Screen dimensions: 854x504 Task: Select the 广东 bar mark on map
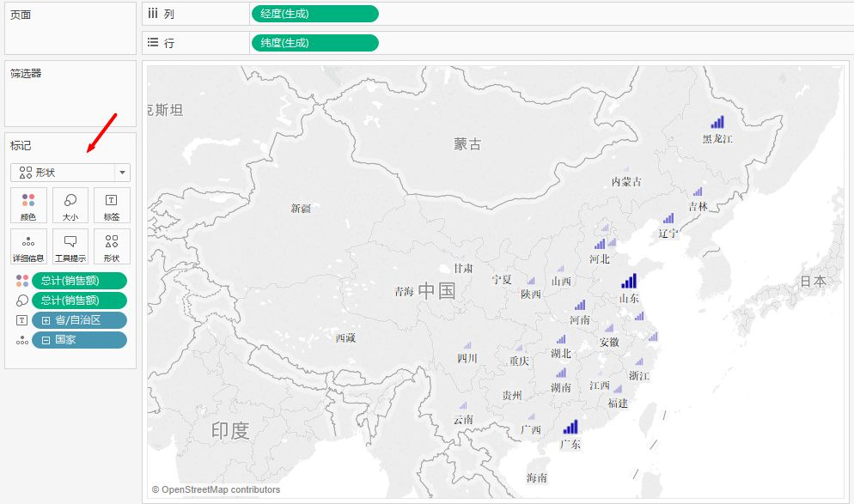tap(570, 427)
